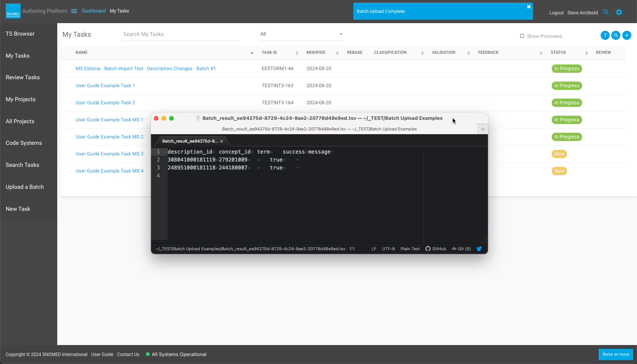
Task: Click New status badge for Task MS 3
Action: 559,154
